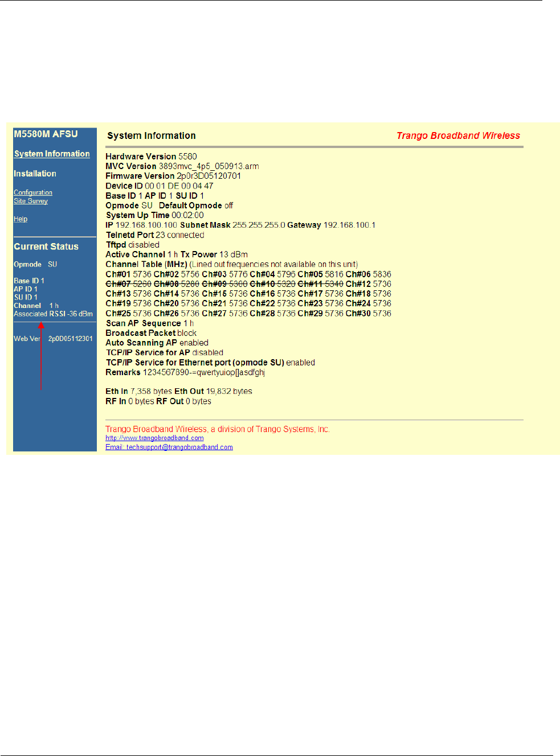The height and width of the screenshot is (756, 560).
Task: Click the System Information page title
Action: click(x=152, y=135)
